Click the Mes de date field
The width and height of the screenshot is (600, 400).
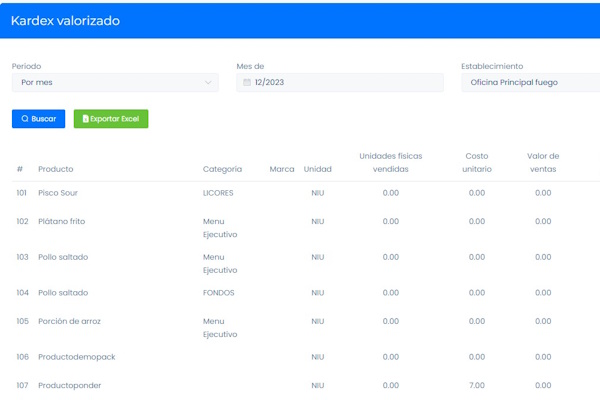340,83
